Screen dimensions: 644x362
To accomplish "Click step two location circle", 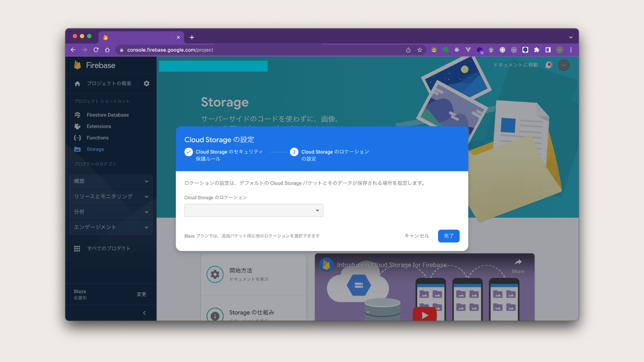I will tap(294, 152).
